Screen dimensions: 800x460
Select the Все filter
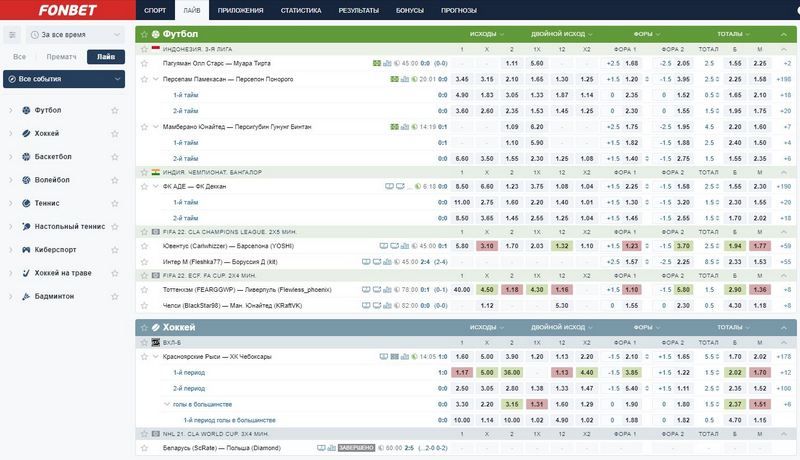click(x=19, y=57)
